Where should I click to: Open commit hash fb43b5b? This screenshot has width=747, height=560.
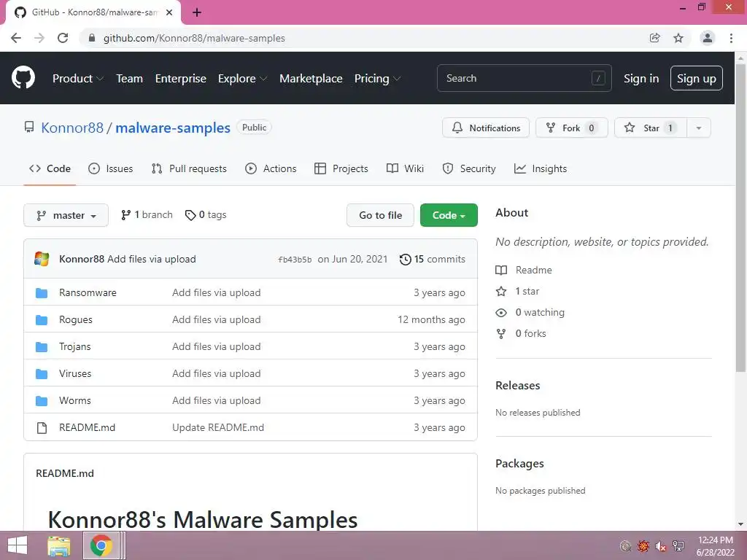point(295,260)
